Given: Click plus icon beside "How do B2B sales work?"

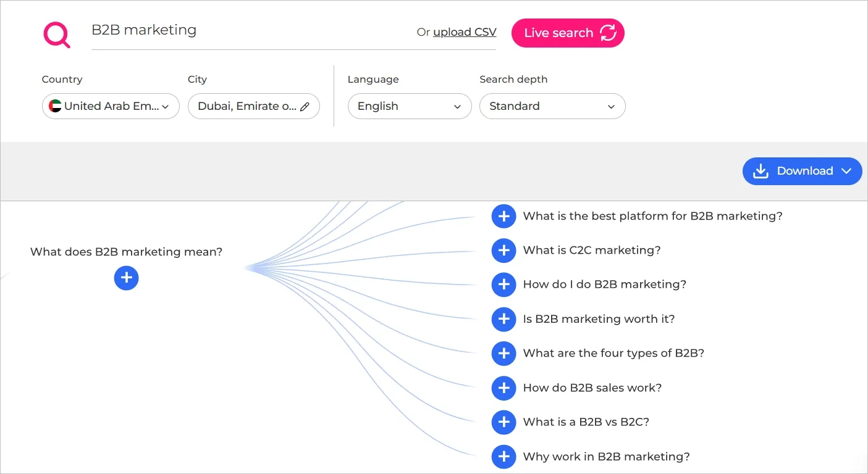Looking at the screenshot, I should pyautogui.click(x=504, y=388).
